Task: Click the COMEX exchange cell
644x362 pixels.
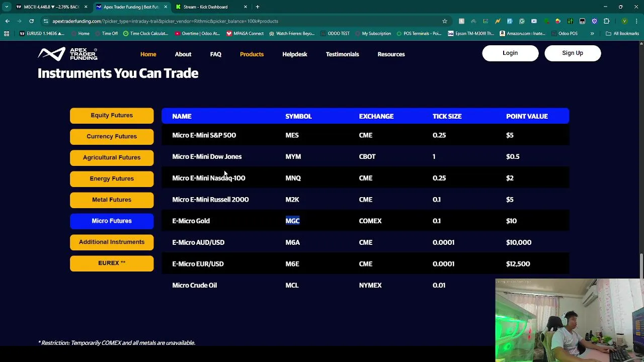Action: coord(370,221)
